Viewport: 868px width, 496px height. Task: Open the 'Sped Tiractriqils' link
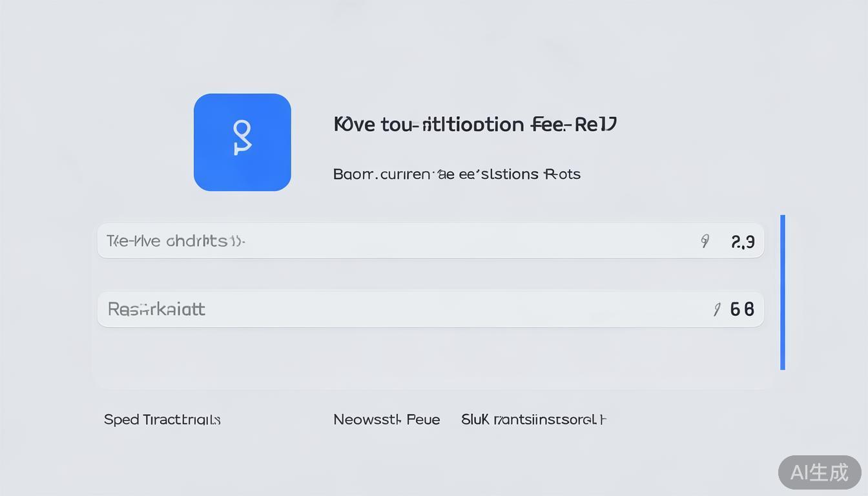click(162, 420)
